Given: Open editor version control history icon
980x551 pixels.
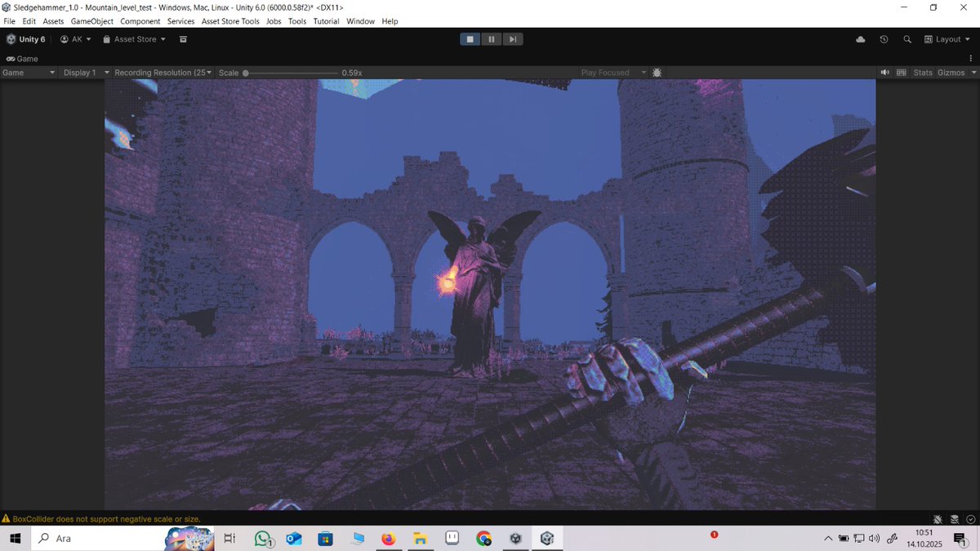Looking at the screenshot, I should point(883,38).
